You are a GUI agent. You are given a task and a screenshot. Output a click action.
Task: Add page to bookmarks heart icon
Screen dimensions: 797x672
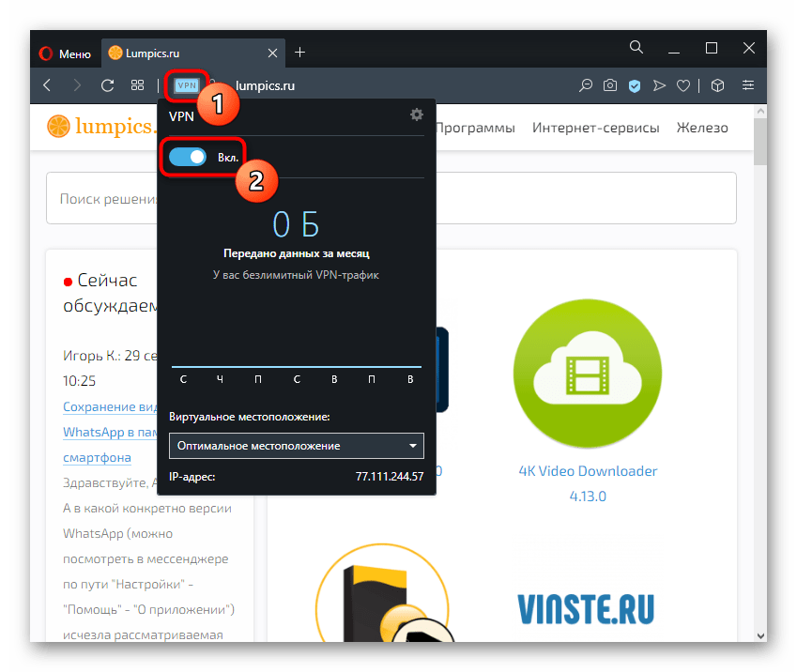683,85
